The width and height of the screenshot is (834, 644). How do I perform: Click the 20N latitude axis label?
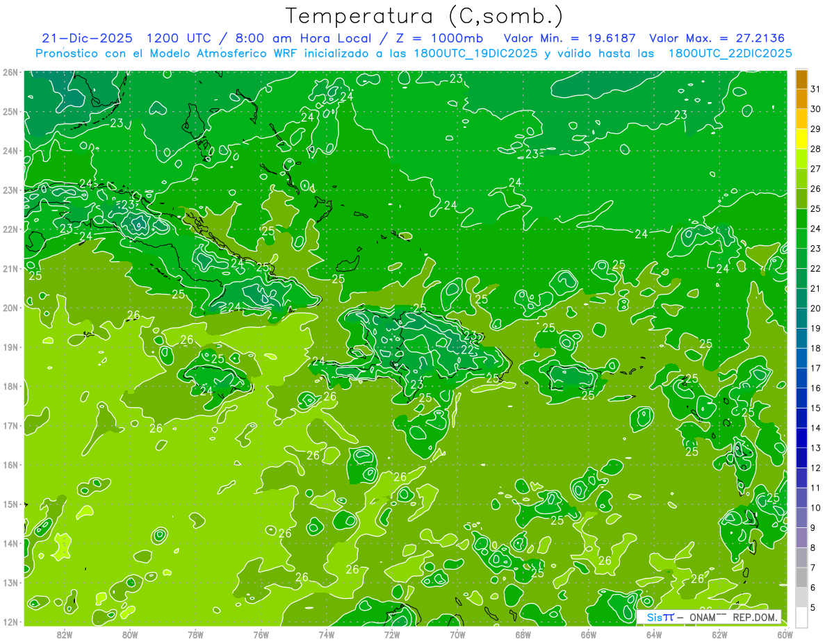pos(10,308)
